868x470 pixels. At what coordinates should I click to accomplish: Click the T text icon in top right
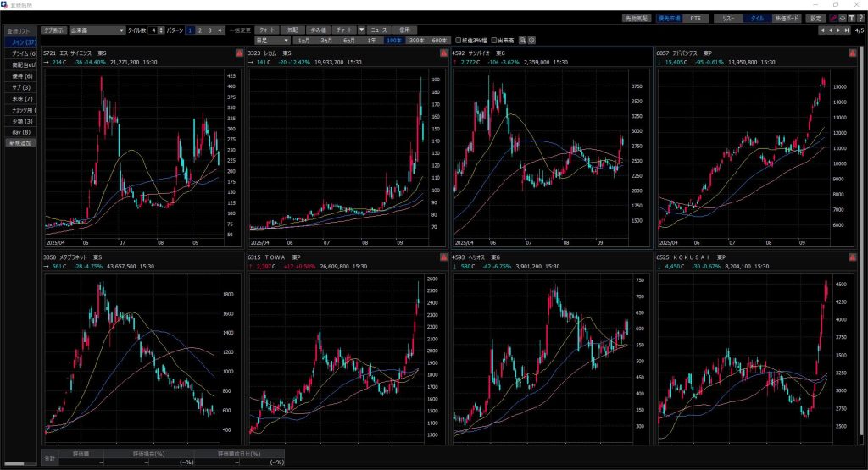pyautogui.click(x=850, y=18)
